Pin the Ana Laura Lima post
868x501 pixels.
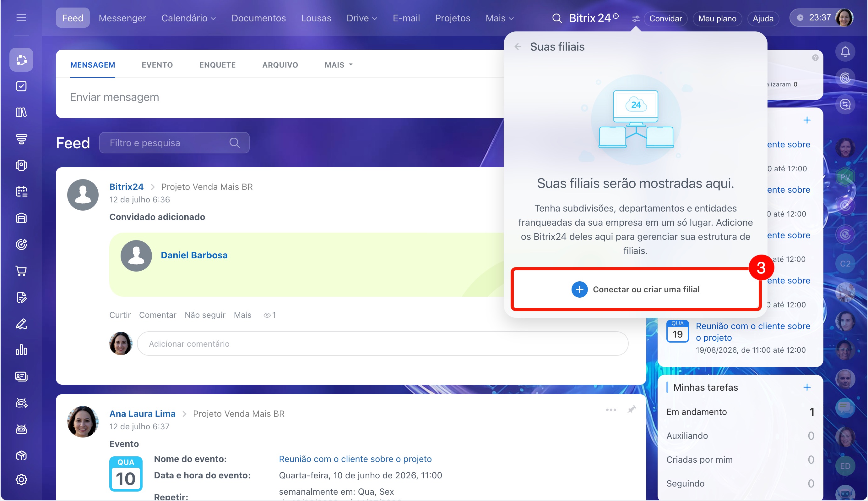click(632, 410)
